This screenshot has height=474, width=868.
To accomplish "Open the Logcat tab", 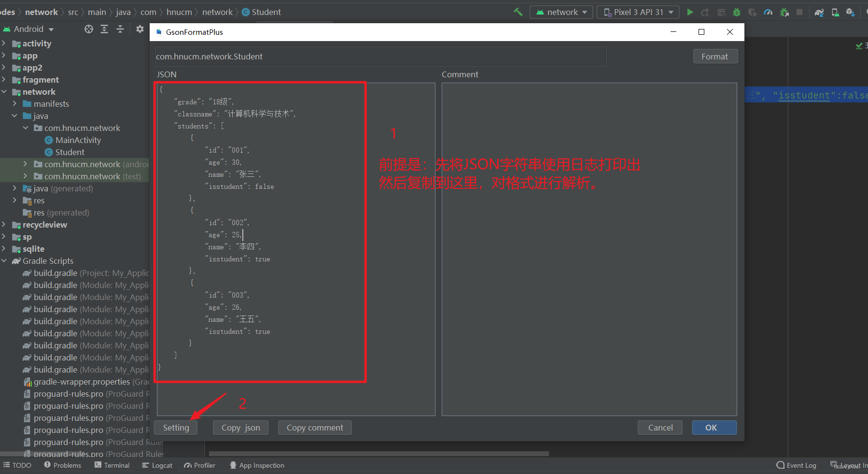I will [x=157, y=465].
